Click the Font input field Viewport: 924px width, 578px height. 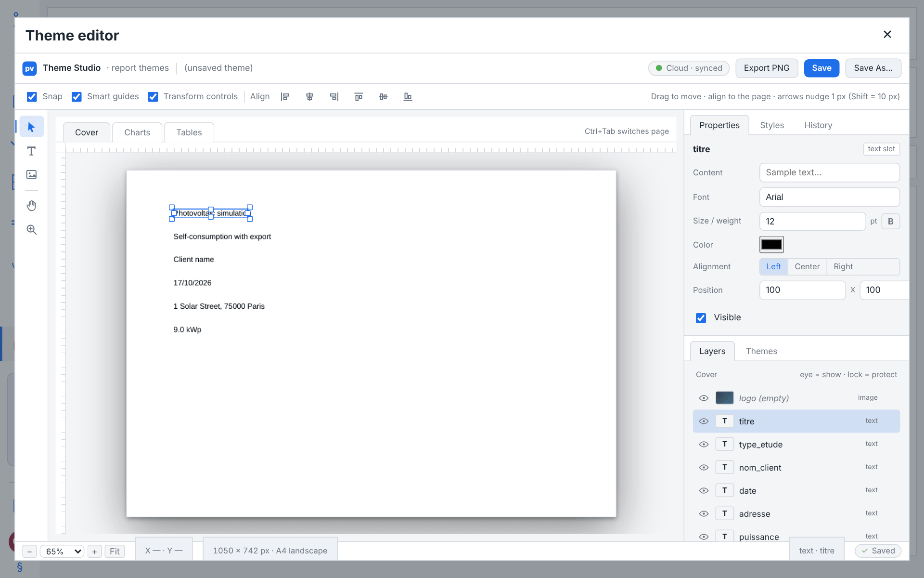coord(830,197)
